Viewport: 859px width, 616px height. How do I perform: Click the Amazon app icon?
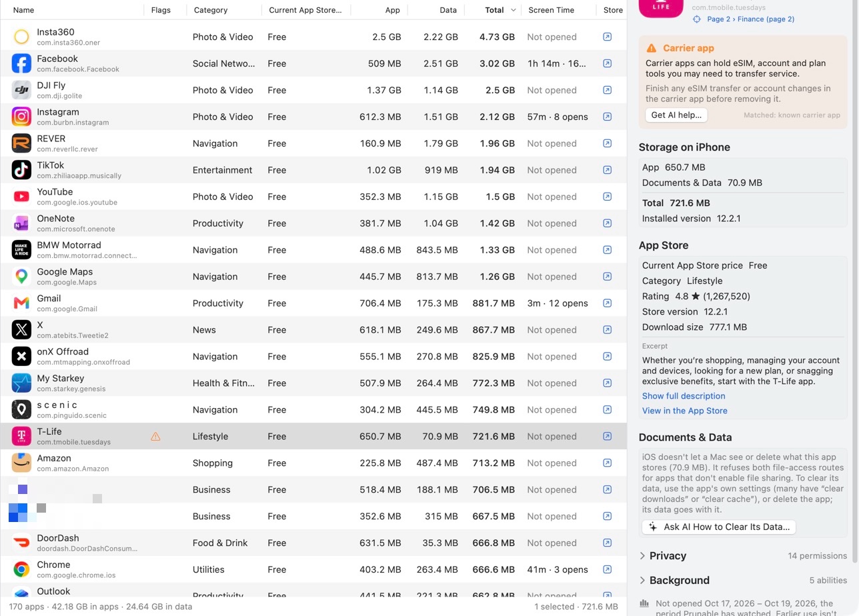(21, 463)
